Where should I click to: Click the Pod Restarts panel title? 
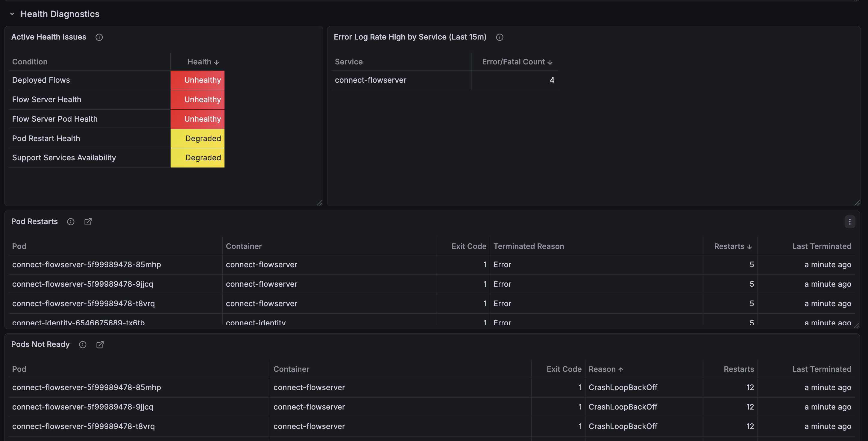[x=34, y=221]
